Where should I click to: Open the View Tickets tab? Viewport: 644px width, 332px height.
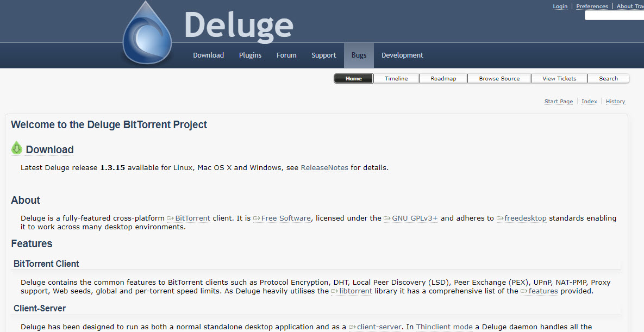559,78
